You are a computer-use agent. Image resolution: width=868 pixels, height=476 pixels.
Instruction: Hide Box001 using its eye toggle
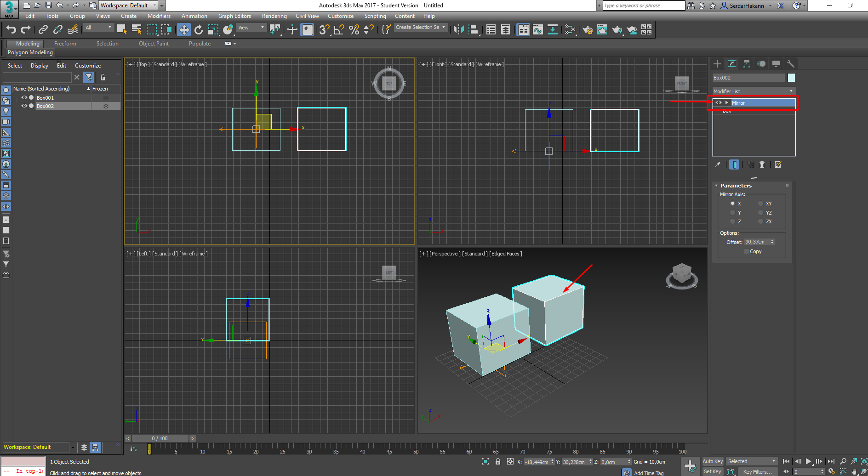pyautogui.click(x=24, y=97)
